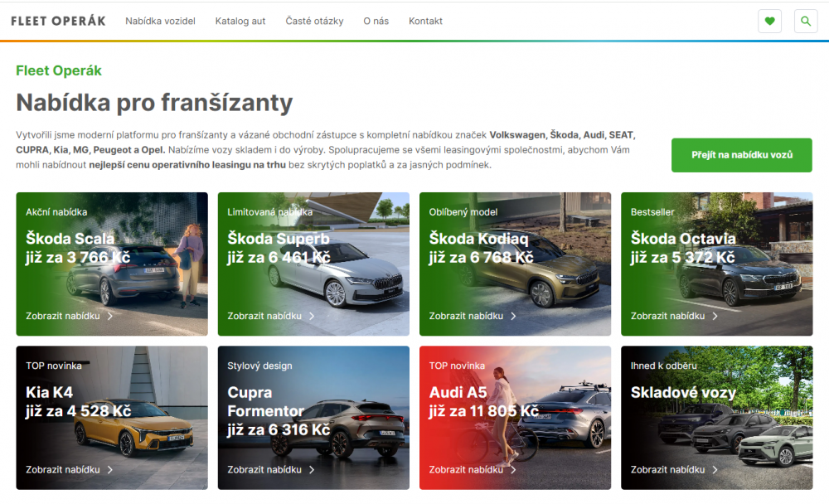Click the FLEET OPERÁK logo
This screenshot has height=504, width=829.
[x=58, y=21]
